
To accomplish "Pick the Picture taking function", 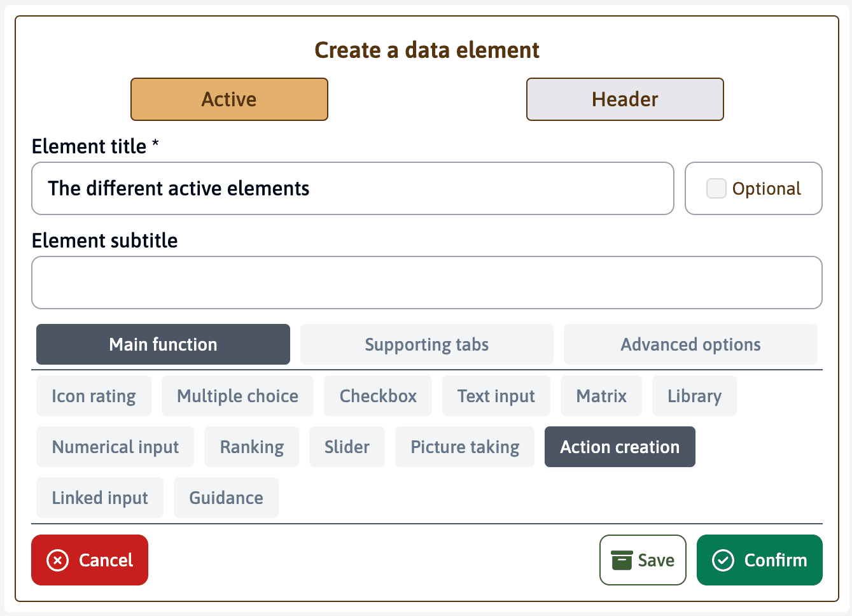I will click(464, 447).
